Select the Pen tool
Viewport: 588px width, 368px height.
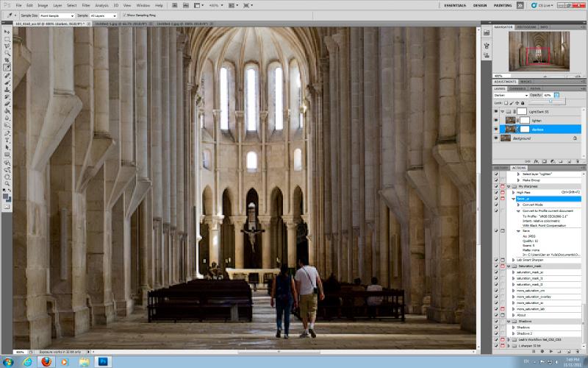click(7, 134)
